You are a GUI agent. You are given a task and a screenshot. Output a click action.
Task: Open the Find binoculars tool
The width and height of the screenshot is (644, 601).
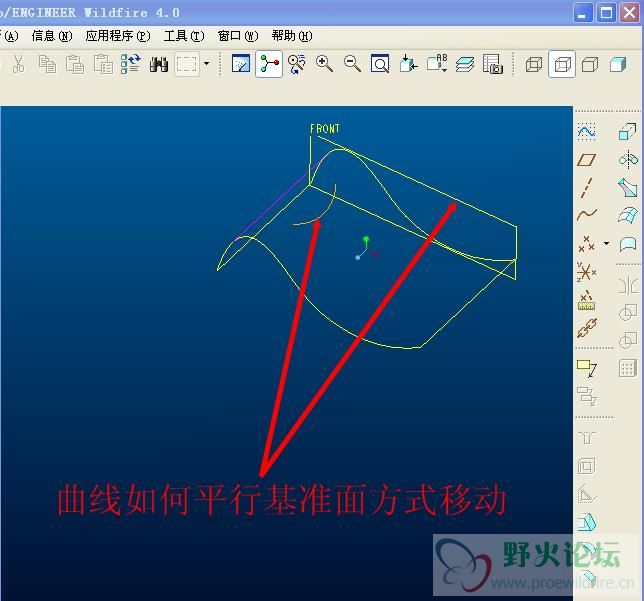tap(159, 64)
